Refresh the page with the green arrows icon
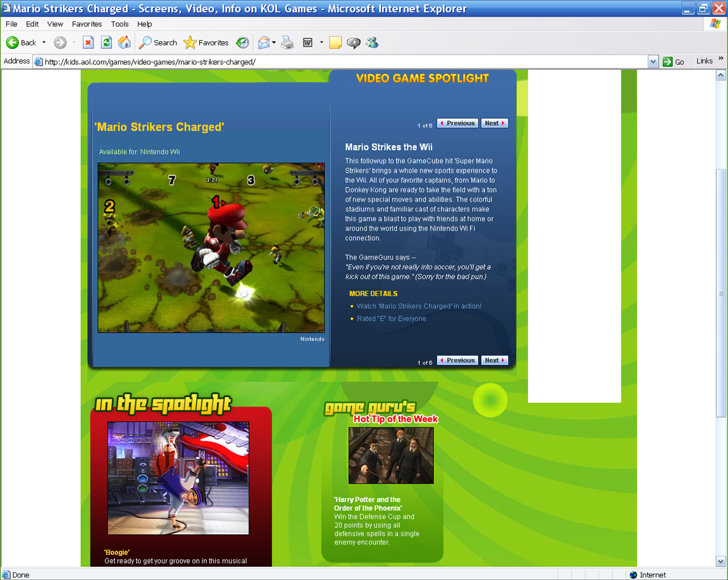Screen dimensions: 728x580 [x=107, y=43]
